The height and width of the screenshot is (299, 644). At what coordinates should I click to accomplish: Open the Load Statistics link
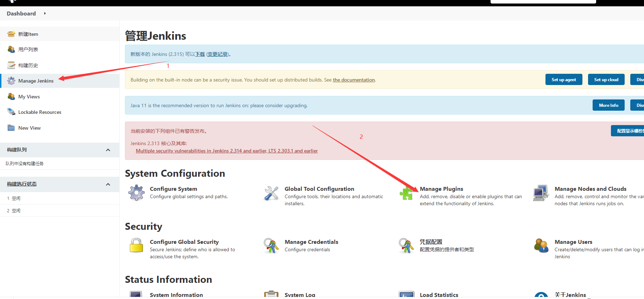click(439, 295)
